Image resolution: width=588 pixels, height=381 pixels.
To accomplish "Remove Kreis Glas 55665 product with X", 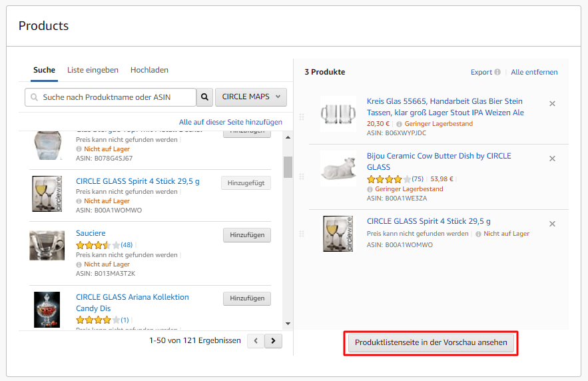I will point(553,104).
